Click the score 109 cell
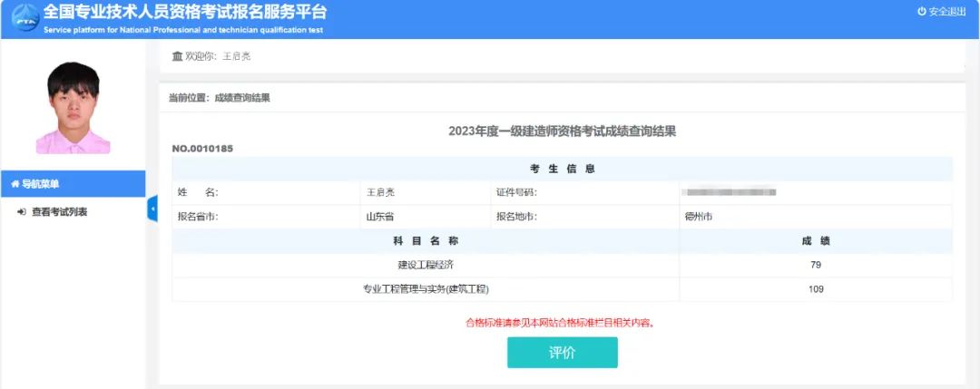Viewport: 980px width, 389px height. [815, 289]
